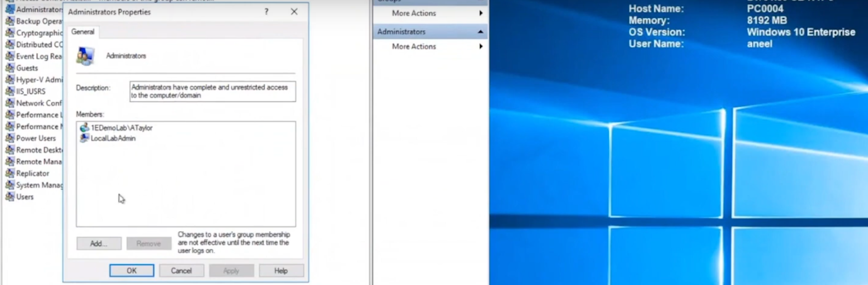Click the Help button
This screenshot has width=868, height=285.
(x=281, y=271)
